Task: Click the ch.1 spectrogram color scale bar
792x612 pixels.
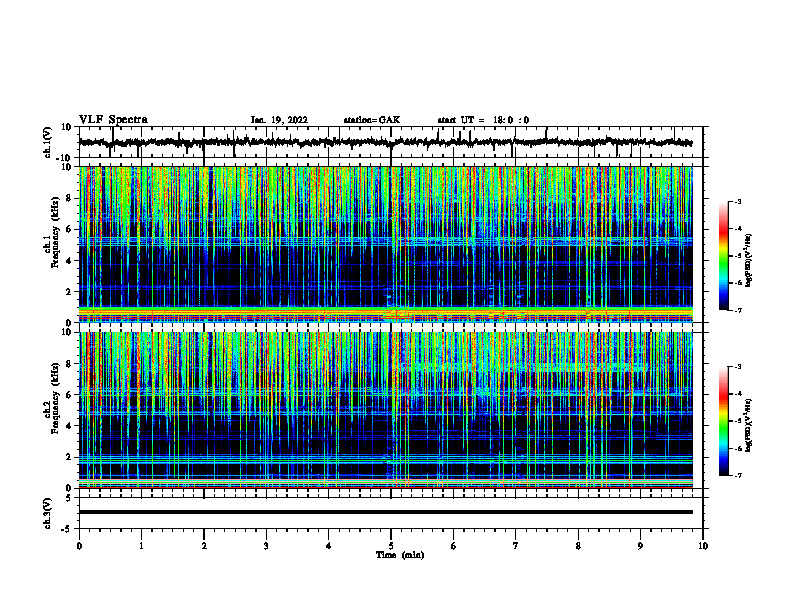Action: [x=723, y=256]
